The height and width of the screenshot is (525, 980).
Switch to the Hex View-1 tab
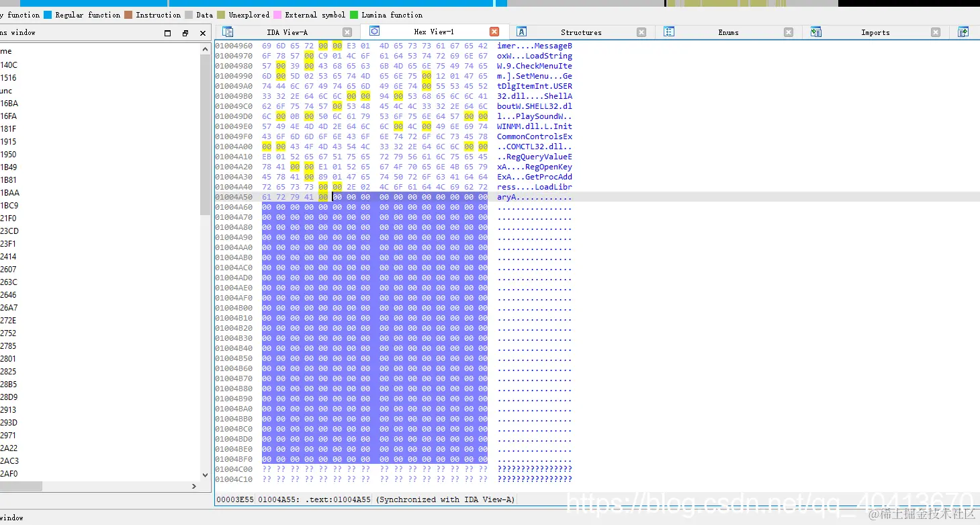(434, 32)
